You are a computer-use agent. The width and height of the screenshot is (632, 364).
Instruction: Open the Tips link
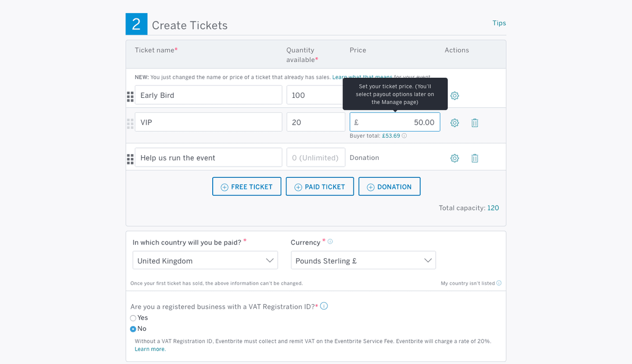pos(499,23)
